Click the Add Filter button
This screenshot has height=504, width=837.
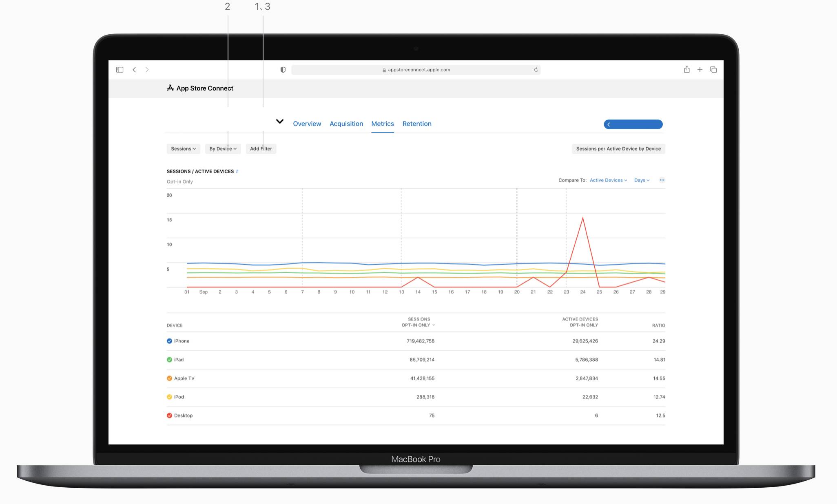[x=261, y=149]
